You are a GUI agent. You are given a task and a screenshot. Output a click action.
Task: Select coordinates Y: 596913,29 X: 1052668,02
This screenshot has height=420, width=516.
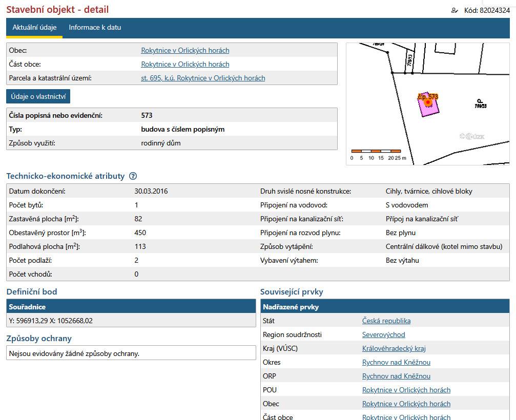pos(51,321)
